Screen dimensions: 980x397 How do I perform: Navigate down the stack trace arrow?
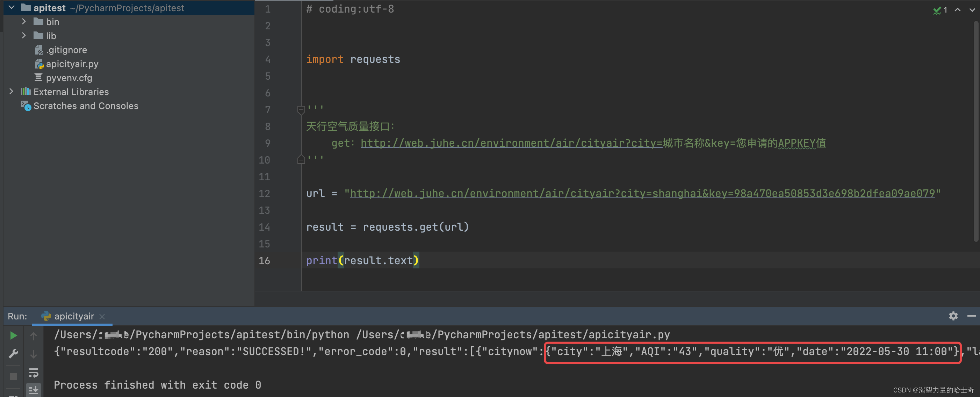click(x=34, y=354)
